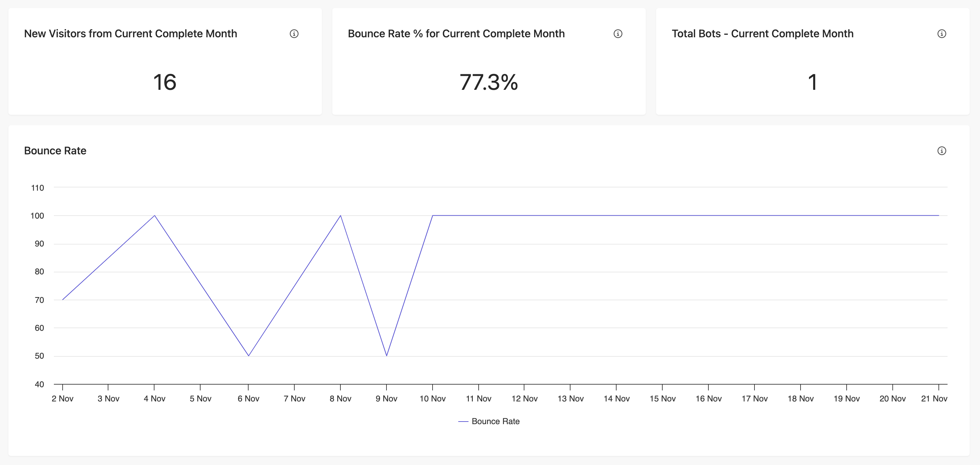Click the 8 Nov axis label

pos(340,399)
